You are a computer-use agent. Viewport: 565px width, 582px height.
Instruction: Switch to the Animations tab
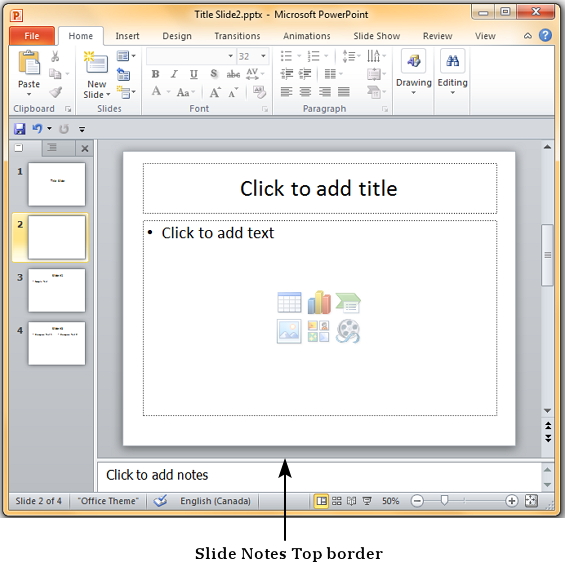pos(307,36)
